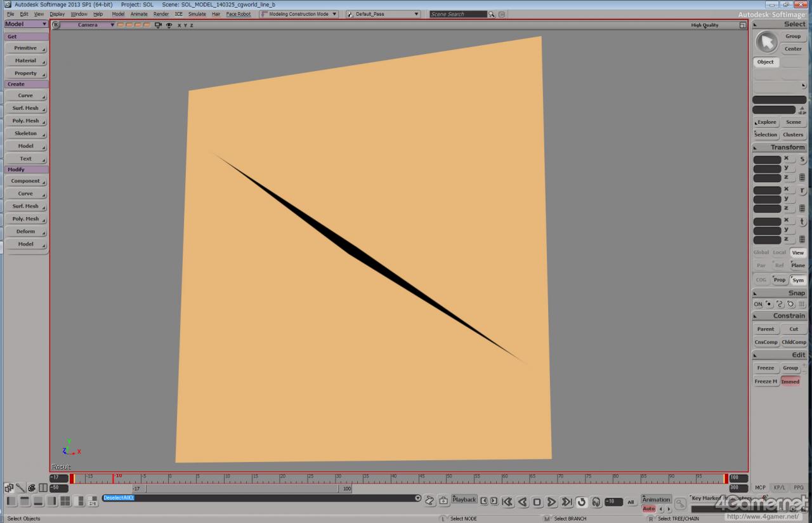Click the Freeze M button
This screenshot has width=812, height=523.
click(766, 381)
